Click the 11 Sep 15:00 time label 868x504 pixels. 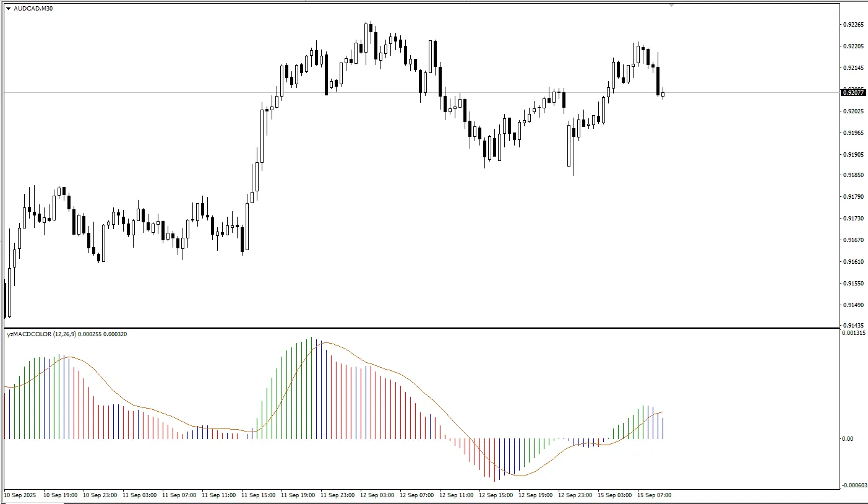tap(259, 495)
